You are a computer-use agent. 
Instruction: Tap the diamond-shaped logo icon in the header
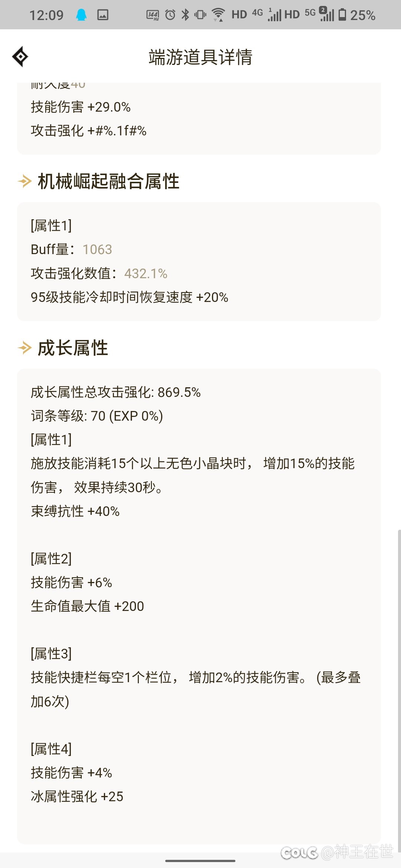pos(20,57)
